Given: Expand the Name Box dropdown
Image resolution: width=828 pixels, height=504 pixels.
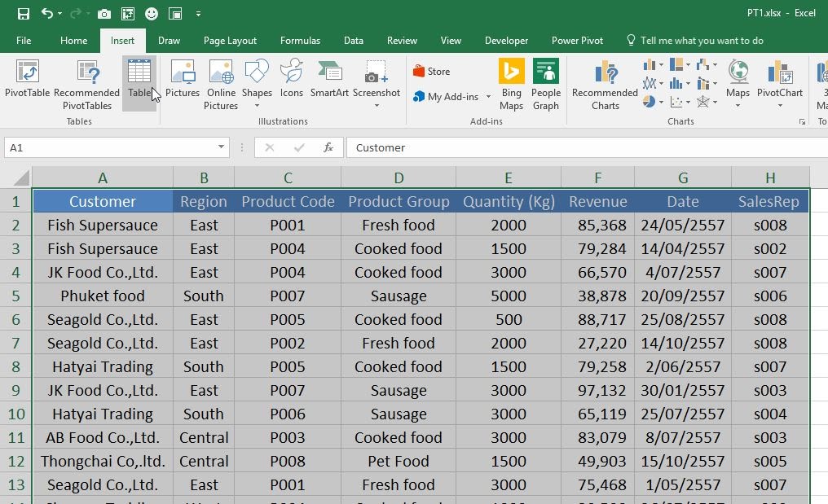Looking at the screenshot, I should point(221,147).
